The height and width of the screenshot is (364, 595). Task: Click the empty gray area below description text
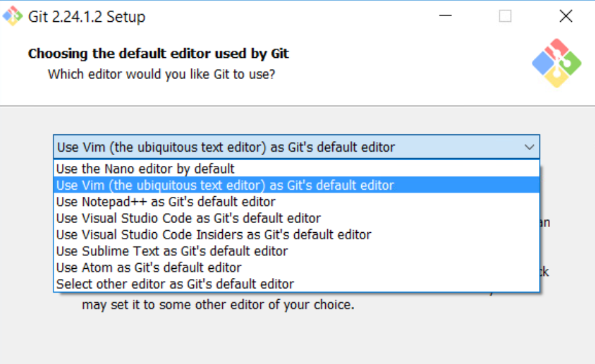click(296, 338)
